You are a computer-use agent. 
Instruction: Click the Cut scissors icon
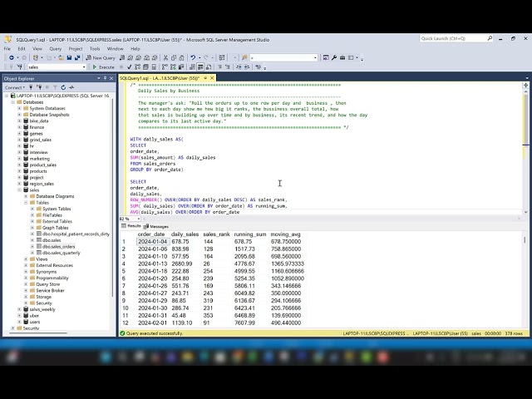[x=165, y=57]
